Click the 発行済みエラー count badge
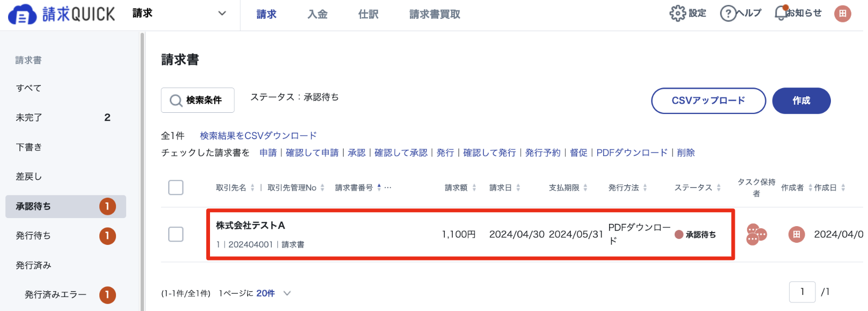Screen dimensions: 868x311 (107, 295)
